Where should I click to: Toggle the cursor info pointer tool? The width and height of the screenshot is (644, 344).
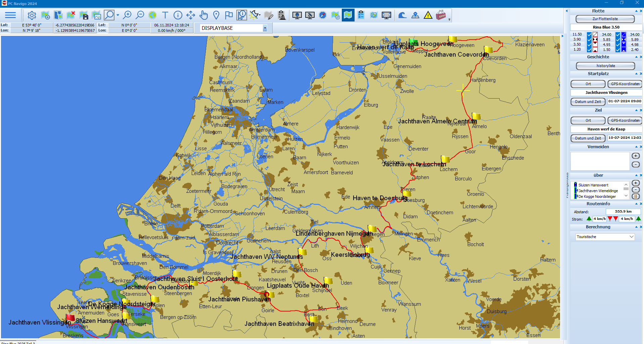[x=242, y=15]
